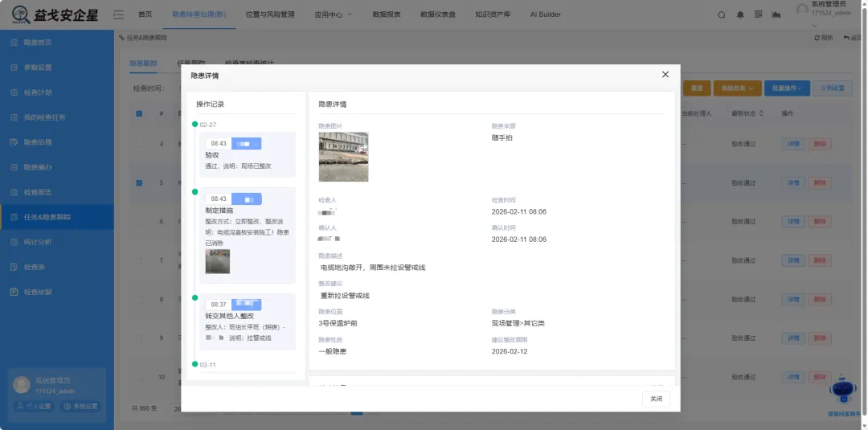Image resolution: width=868 pixels, height=430 pixels.
Task: Click the 检查依据 sidebar icon
Action: point(14,292)
